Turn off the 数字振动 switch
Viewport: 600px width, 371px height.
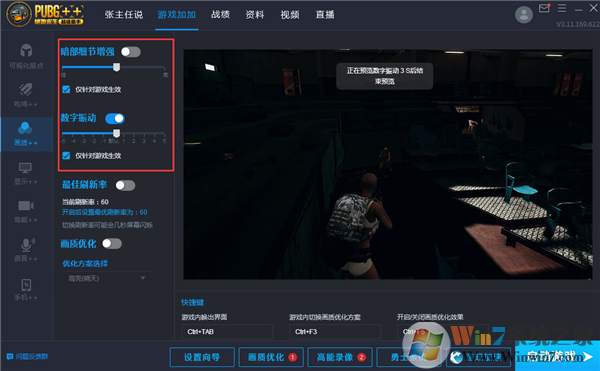[x=115, y=119]
